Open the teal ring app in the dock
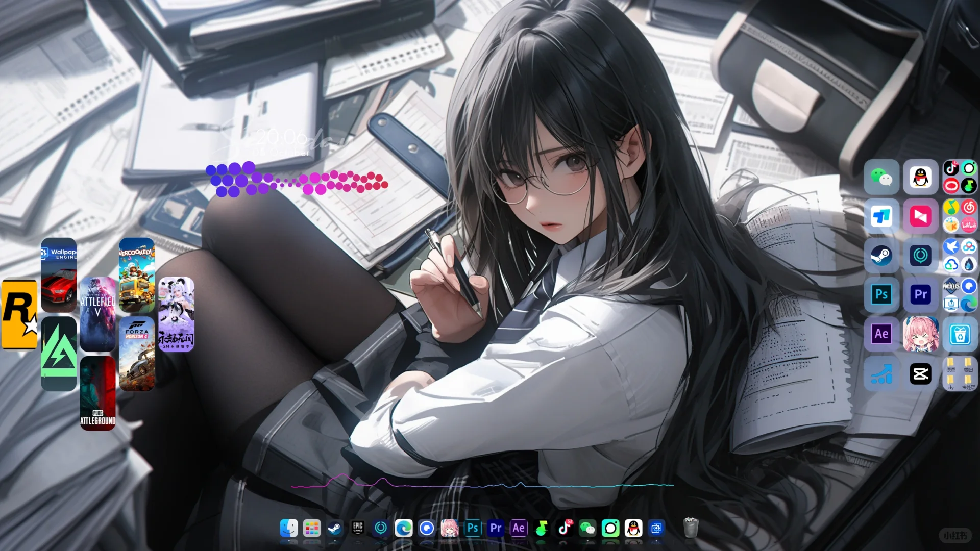Screen dimensions: 980x551 (381, 528)
